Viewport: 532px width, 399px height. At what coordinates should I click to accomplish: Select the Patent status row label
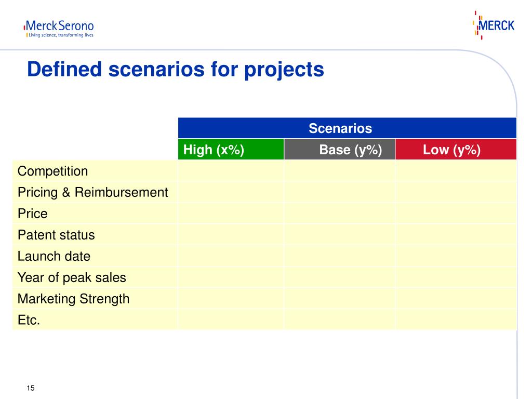tap(56, 235)
